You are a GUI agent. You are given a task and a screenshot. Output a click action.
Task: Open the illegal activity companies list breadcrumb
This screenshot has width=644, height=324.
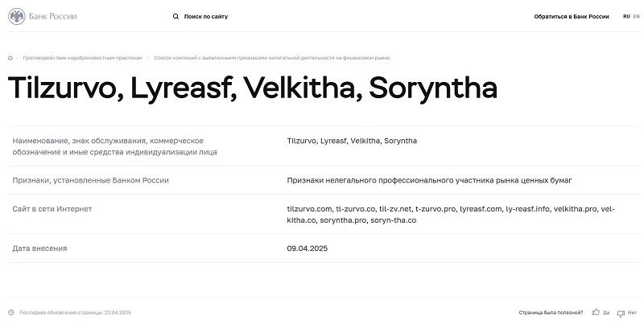click(272, 58)
